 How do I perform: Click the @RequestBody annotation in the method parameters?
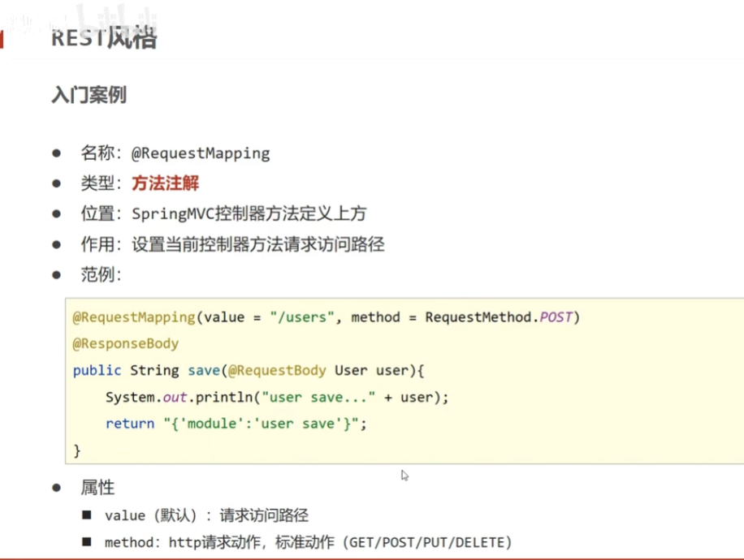(x=277, y=370)
